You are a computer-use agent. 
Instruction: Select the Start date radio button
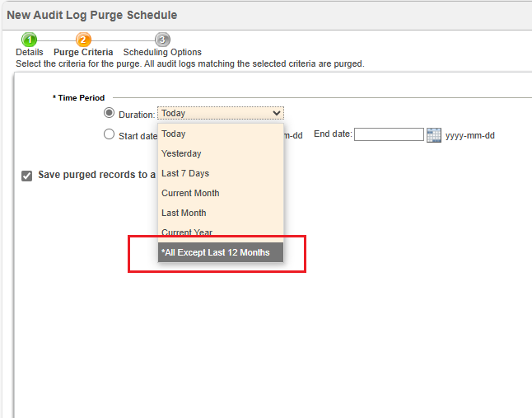[x=110, y=134]
